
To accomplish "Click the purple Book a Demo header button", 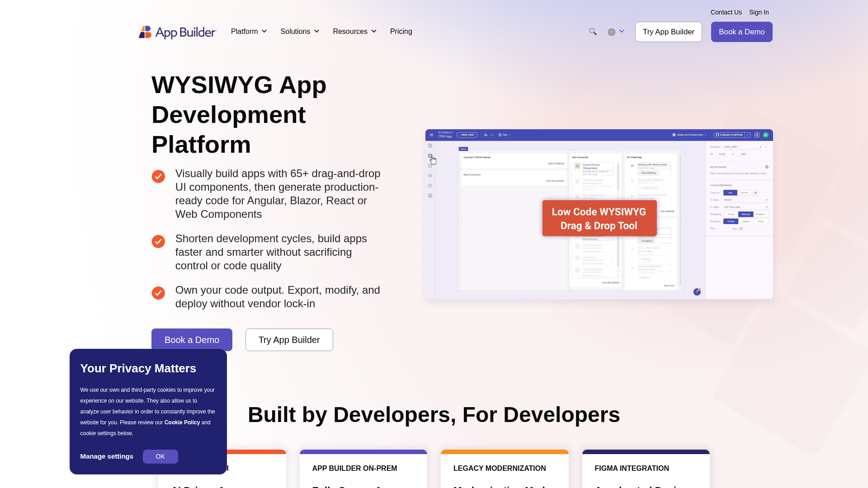I will tap(742, 32).
